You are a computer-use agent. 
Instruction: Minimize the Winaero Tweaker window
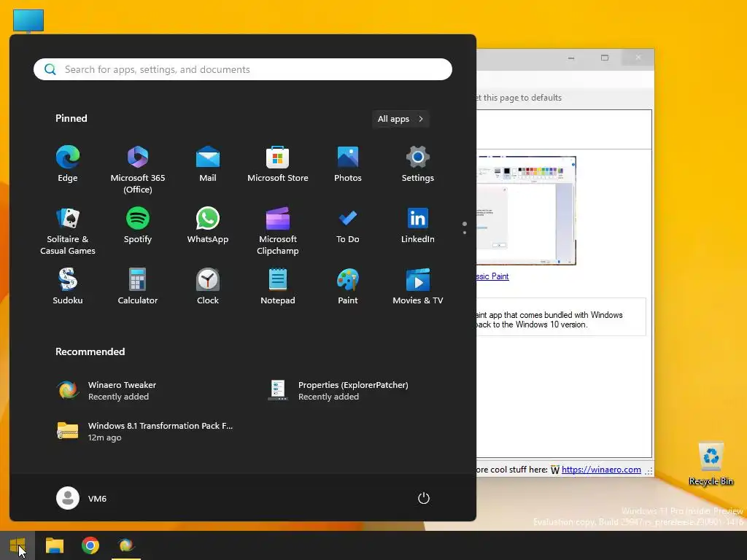click(x=570, y=58)
